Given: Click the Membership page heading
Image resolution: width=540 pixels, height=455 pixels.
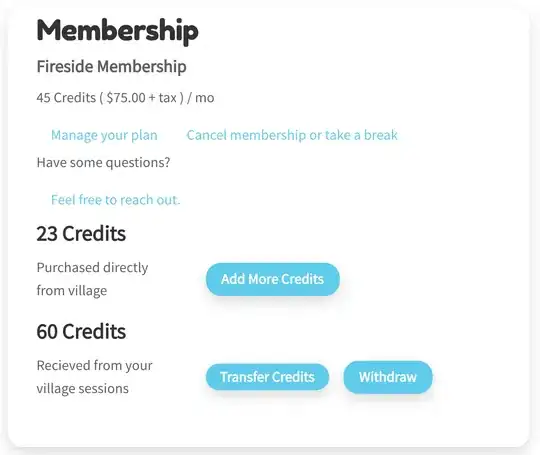Looking at the screenshot, I should [x=117, y=32].
